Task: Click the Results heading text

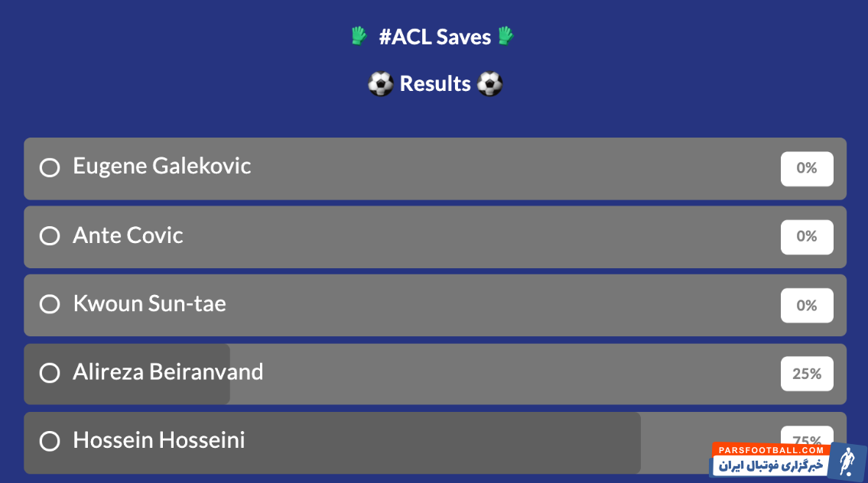Action: (435, 83)
